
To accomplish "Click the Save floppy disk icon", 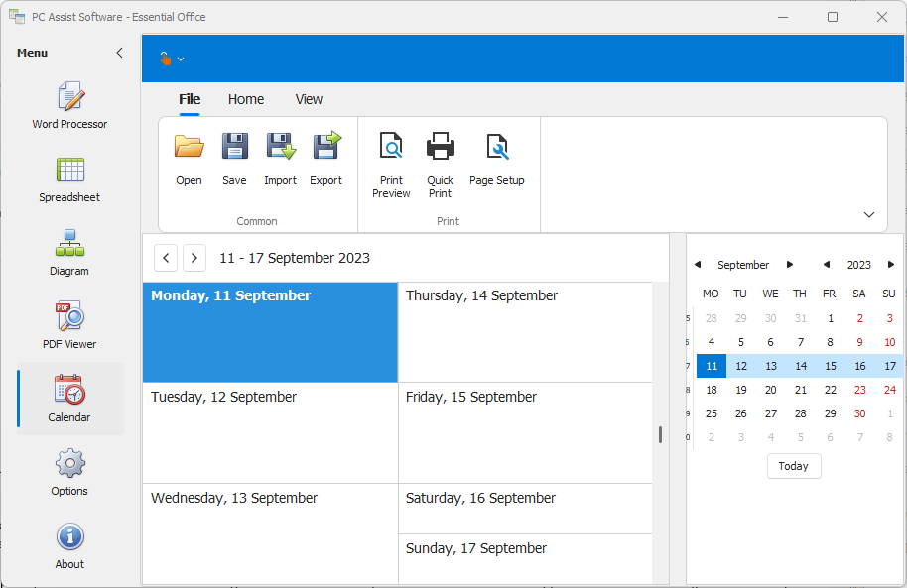I will tap(234, 147).
